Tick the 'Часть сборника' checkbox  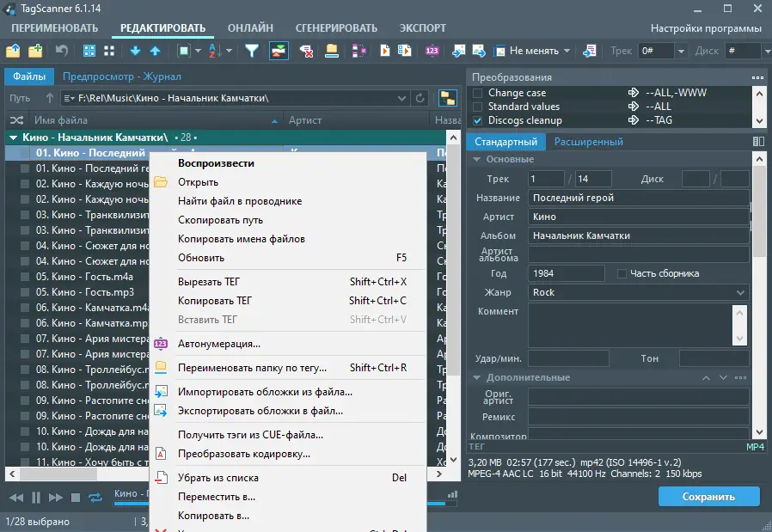tap(622, 273)
